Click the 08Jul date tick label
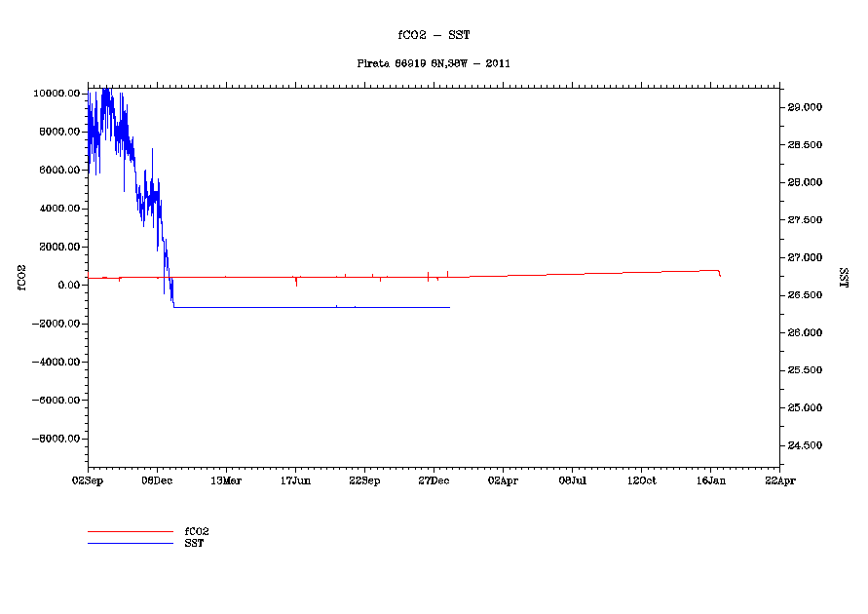Image resolution: width=868 pixels, height=614 pixels. tap(572, 480)
